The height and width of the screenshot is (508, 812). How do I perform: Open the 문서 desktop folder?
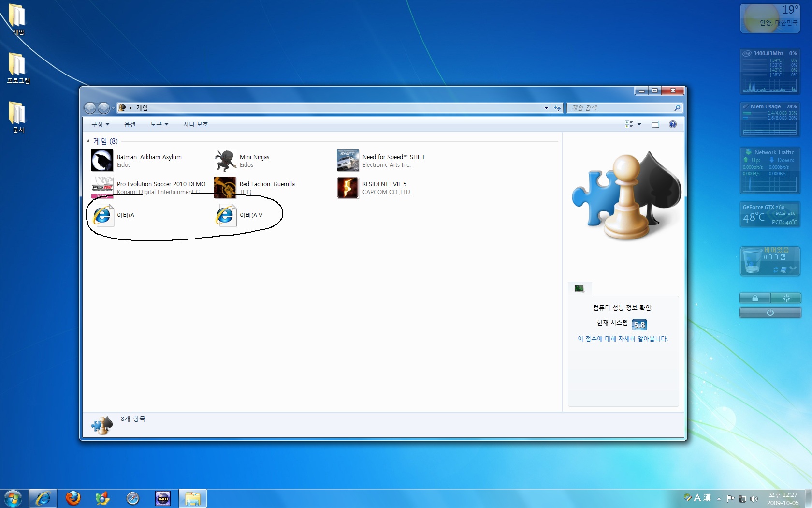(x=17, y=117)
